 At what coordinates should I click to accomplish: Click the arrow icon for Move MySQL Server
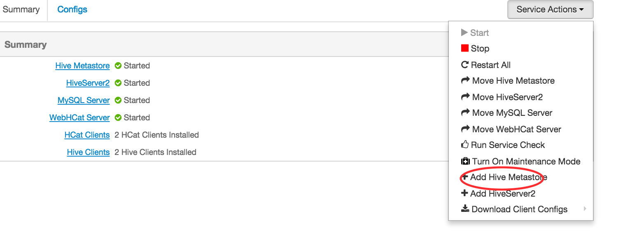(x=465, y=113)
